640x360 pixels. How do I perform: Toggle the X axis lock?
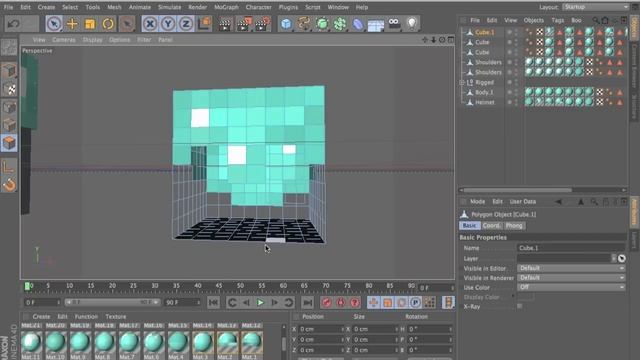click(150, 24)
